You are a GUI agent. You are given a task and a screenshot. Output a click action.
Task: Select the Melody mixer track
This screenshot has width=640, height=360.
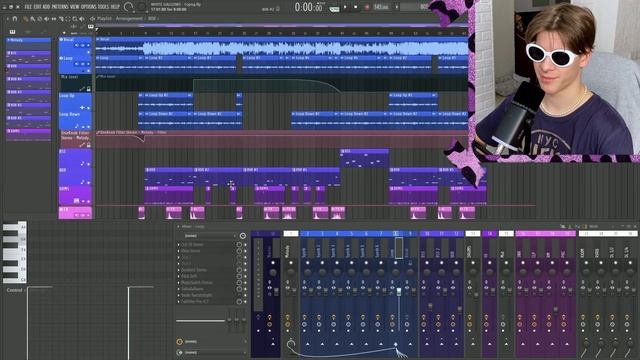point(291,294)
